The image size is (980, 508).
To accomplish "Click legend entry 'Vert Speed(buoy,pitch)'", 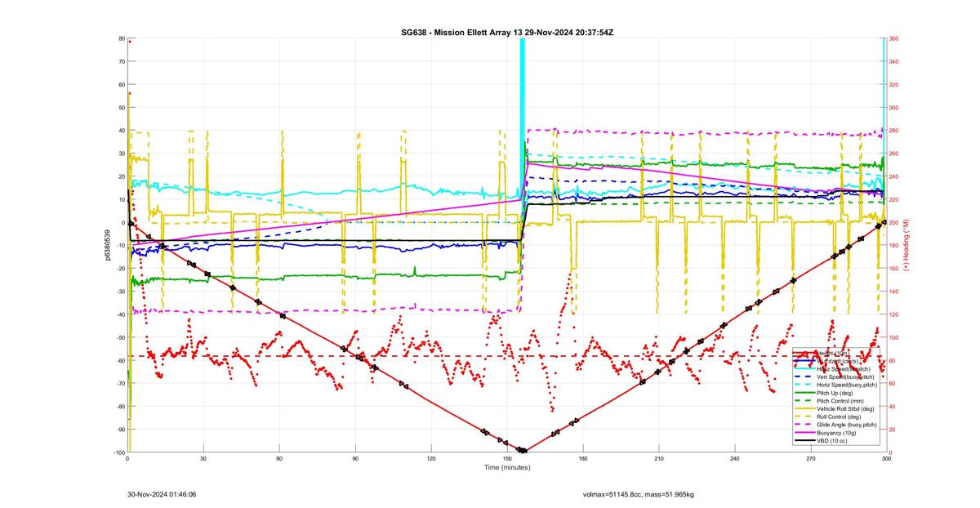I will pyautogui.click(x=845, y=377).
